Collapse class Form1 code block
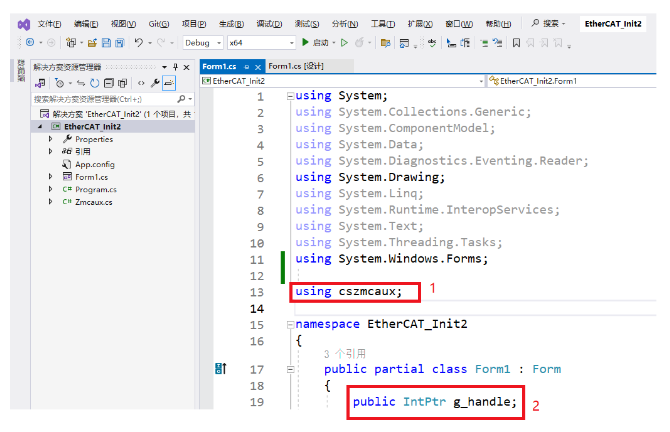670x432 pixels. tap(290, 370)
